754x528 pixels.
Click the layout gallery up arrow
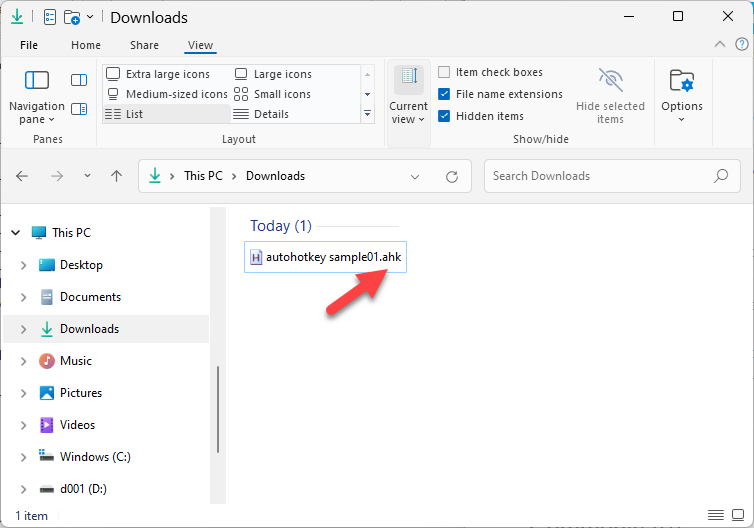pos(367,75)
